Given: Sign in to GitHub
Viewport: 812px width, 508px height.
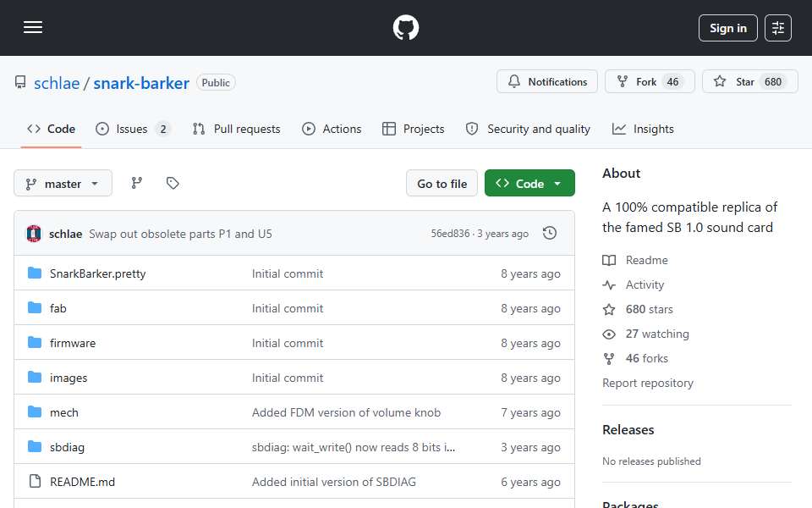Looking at the screenshot, I should (727, 28).
